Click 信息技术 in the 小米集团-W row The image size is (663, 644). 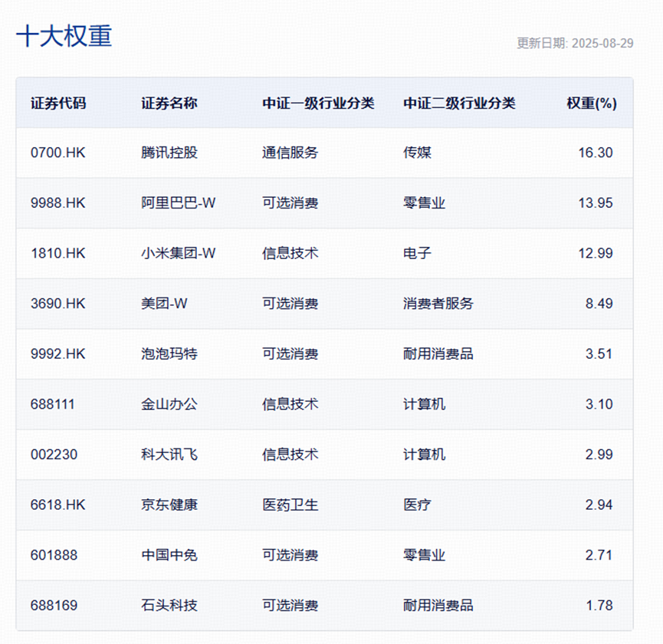pyautogui.click(x=290, y=253)
